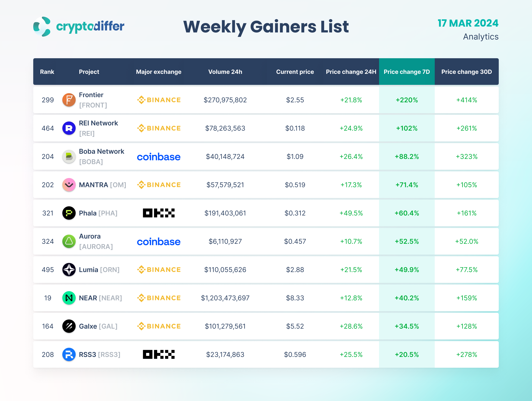Click Frontier's +220% weekly change value
532x401 pixels.
point(407,100)
